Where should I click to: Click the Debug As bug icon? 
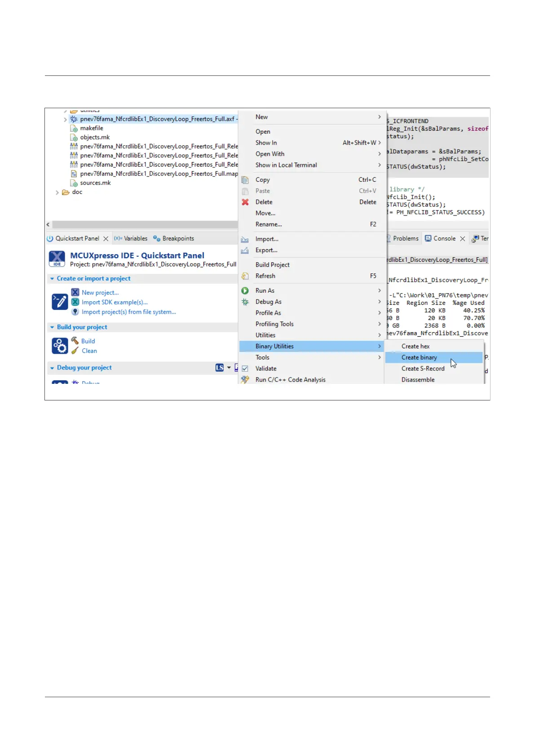pos(245,302)
